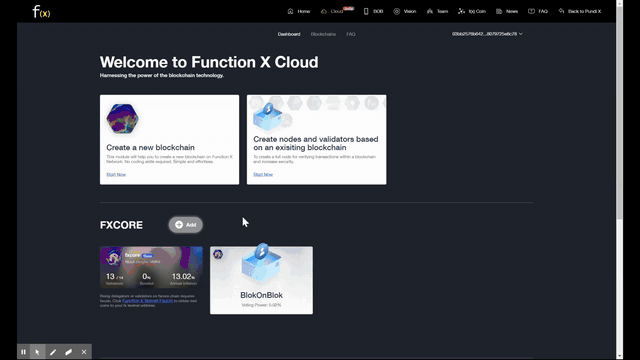Expand the wallet address dropdown

point(487,34)
